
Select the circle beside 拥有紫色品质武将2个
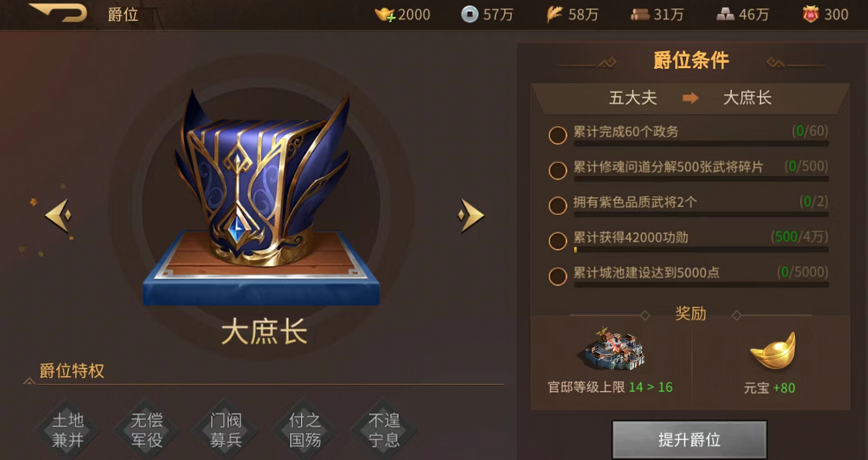coord(558,206)
